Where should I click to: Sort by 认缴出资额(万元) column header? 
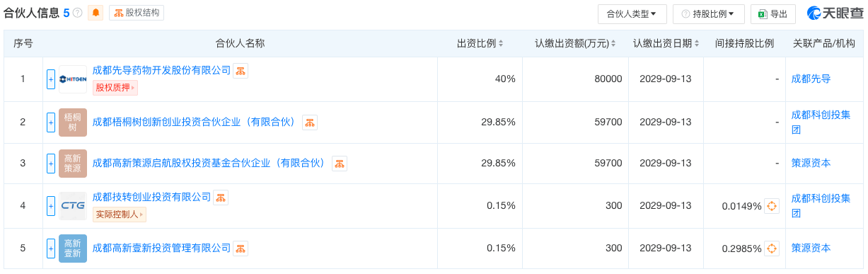575,43
